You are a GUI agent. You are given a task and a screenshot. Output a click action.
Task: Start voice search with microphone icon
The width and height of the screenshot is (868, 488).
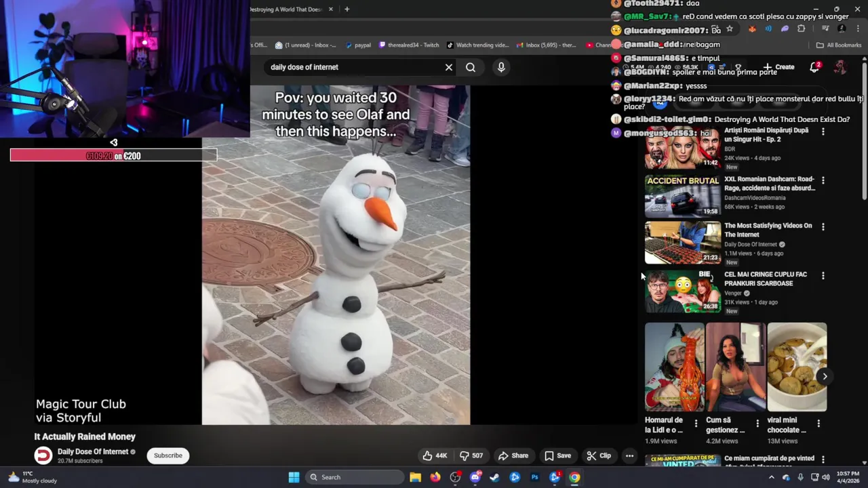click(x=501, y=67)
